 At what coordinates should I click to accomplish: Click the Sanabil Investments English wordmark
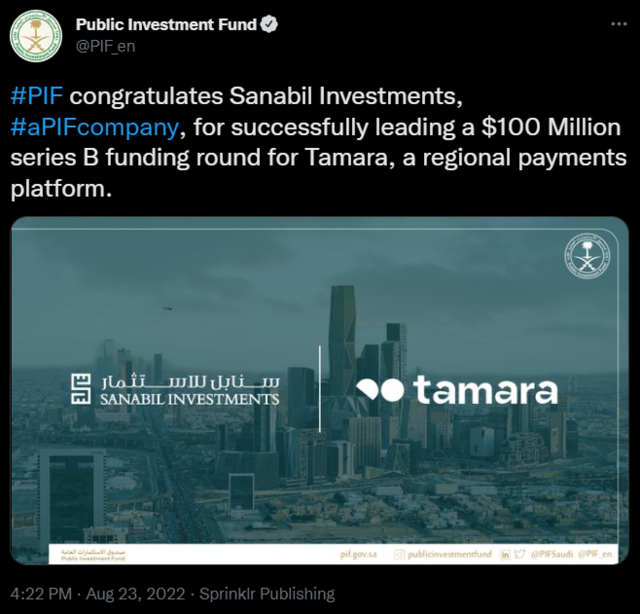coord(190,399)
